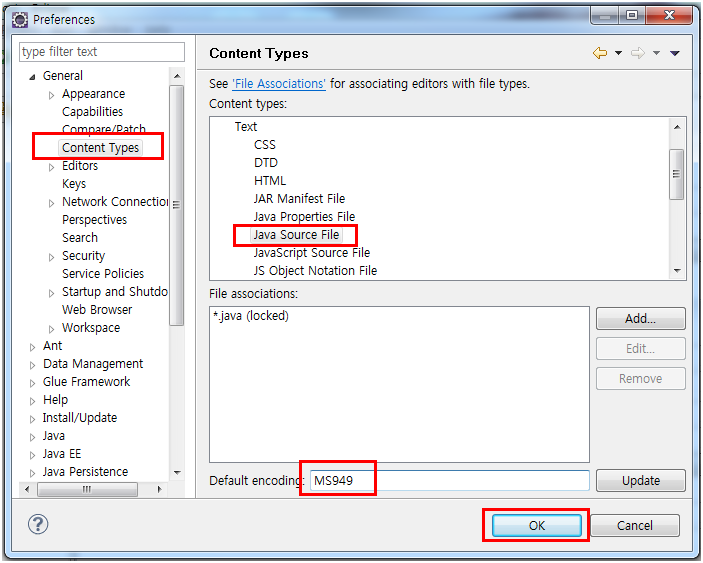The height and width of the screenshot is (563, 703).
Task: Select the HTML content type
Action: coord(270,181)
